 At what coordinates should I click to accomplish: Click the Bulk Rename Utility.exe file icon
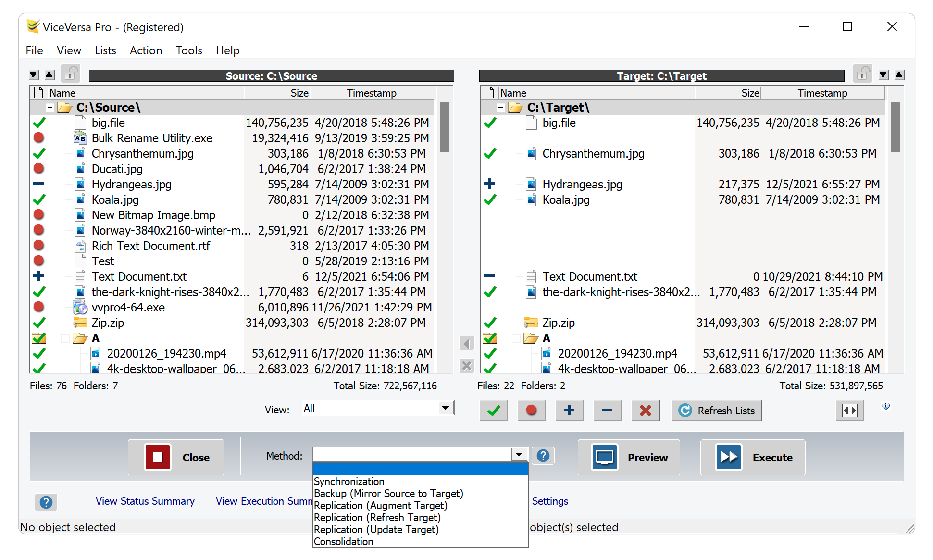[80, 138]
